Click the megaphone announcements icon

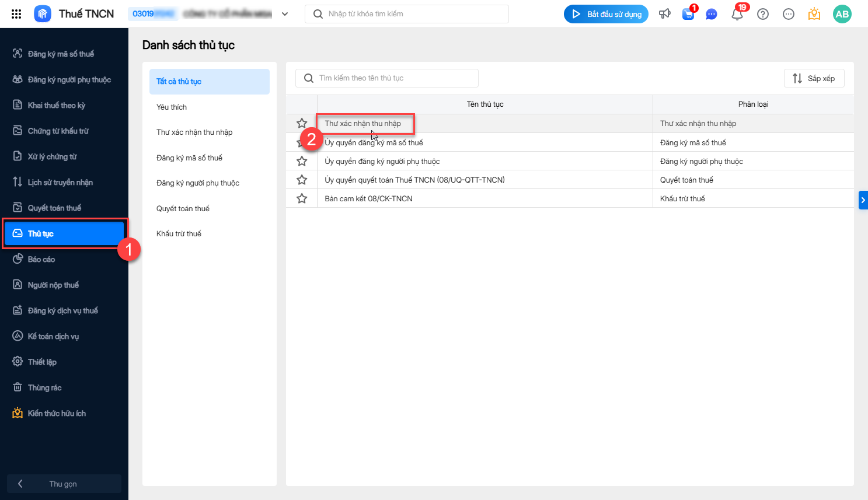coord(665,14)
